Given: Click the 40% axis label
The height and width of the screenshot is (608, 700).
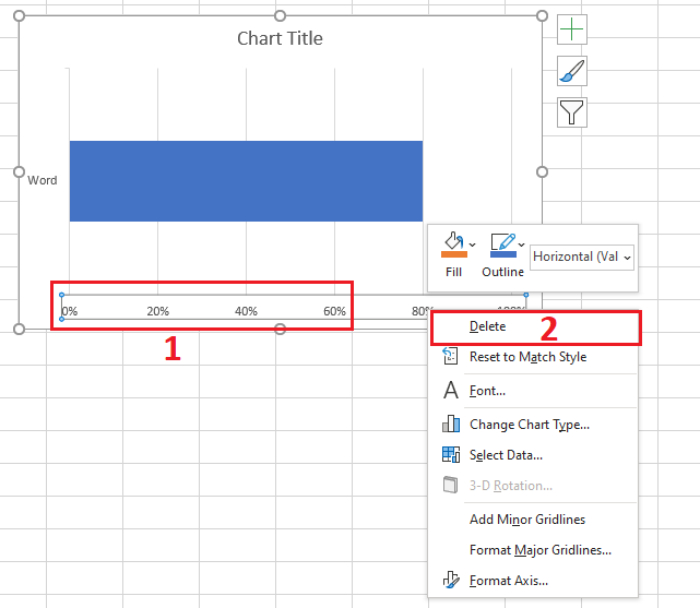Looking at the screenshot, I should (x=246, y=311).
